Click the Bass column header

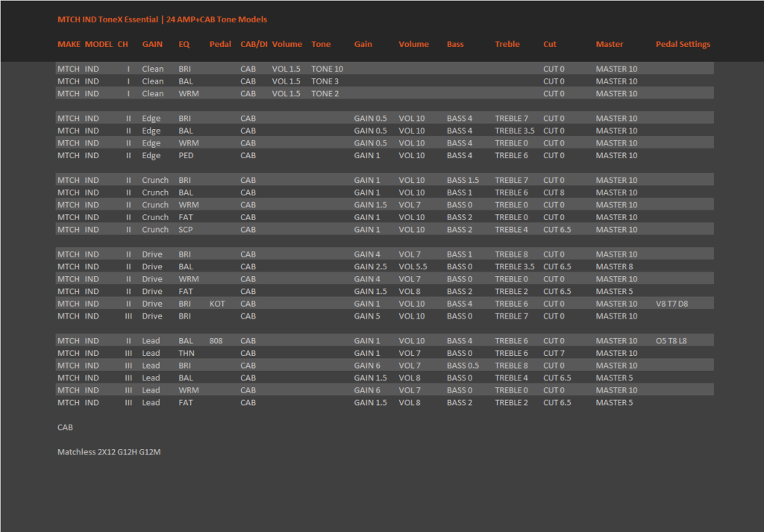pos(455,44)
